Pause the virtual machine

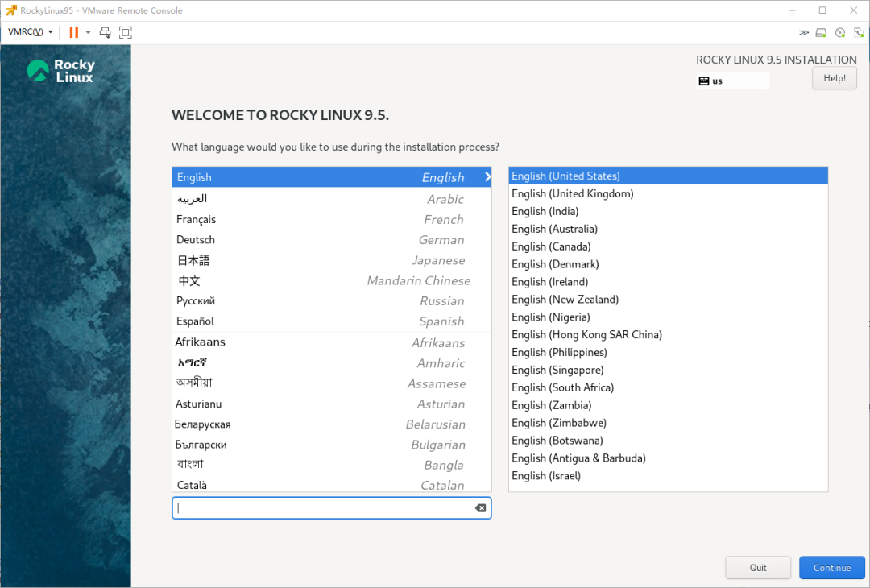[x=74, y=32]
